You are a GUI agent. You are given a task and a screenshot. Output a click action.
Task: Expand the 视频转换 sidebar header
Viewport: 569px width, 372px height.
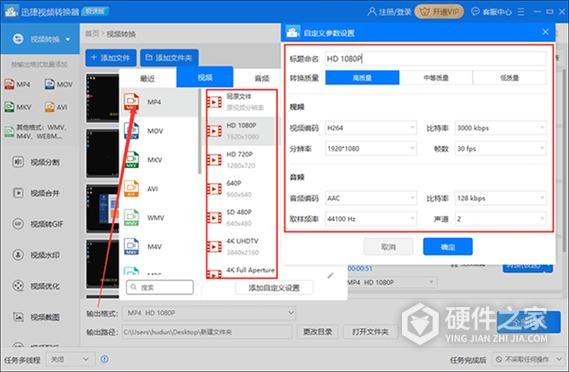pos(40,39)
